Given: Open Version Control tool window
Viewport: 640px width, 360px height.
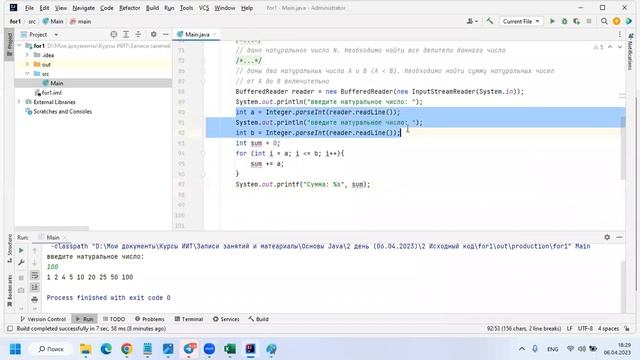Looking at the screenshot, I should click(x=43, y=319).
